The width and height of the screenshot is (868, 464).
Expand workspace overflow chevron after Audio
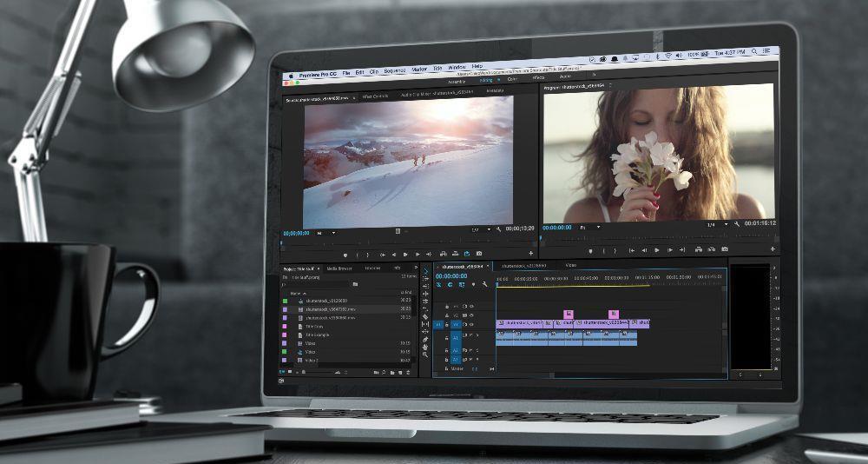[594, 74]
